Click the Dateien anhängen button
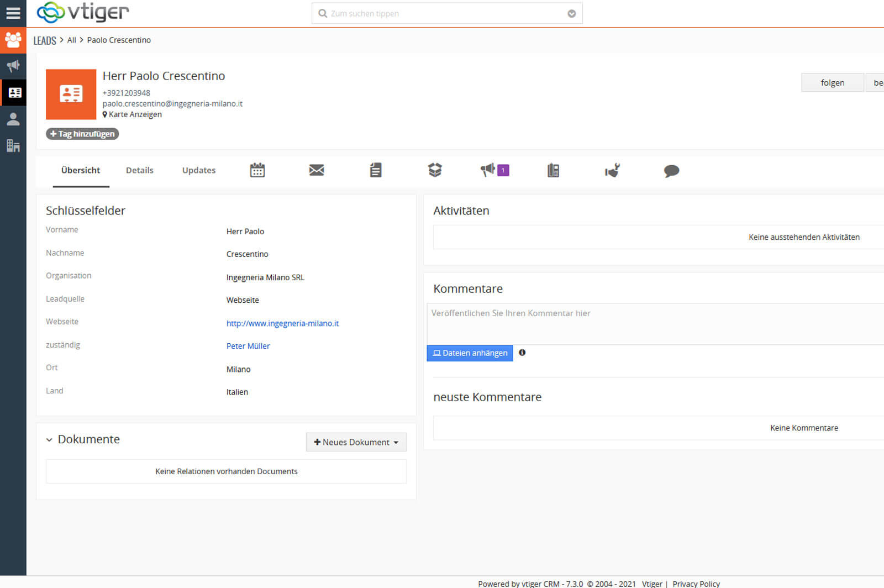 coord(470,353)
